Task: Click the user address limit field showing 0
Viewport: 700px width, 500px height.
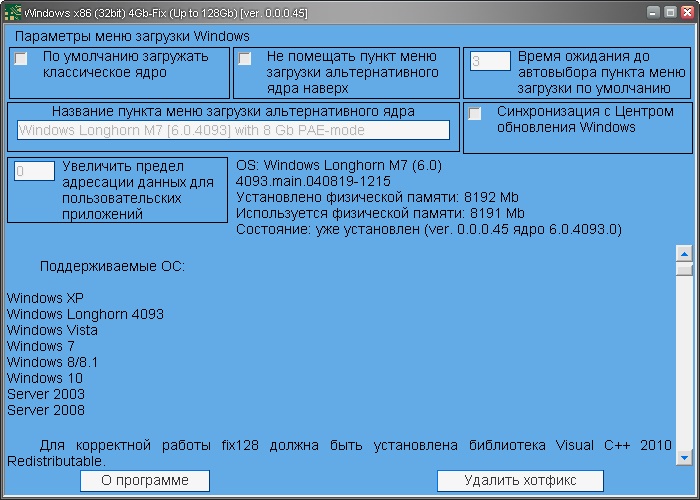Action: click(x=34, y=171)
